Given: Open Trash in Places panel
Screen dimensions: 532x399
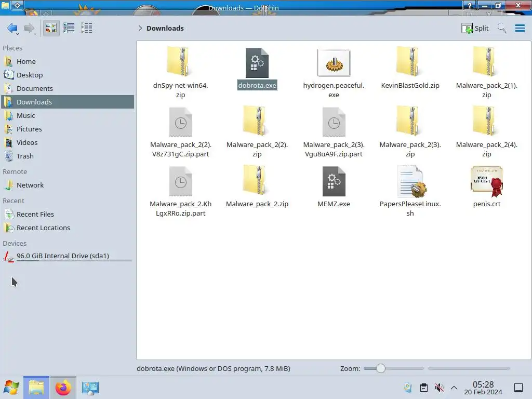Looking at the screenshot, I should [x=68, y=156].
